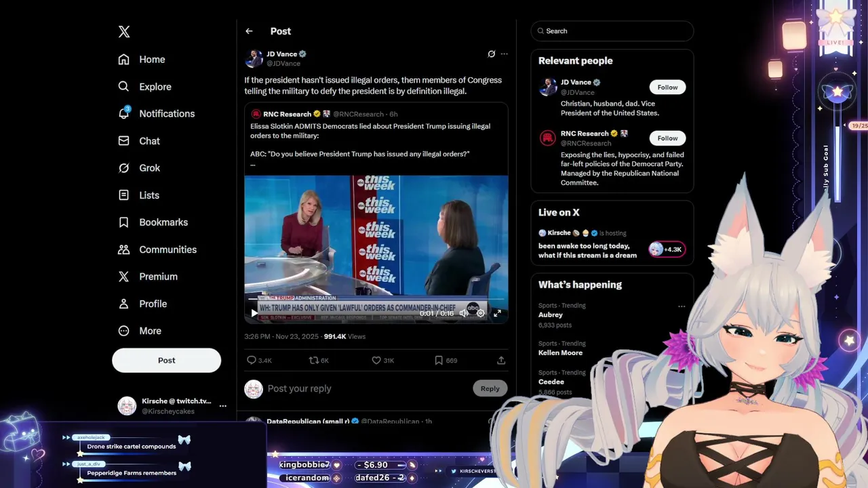Viewport: 868px width, 488px height.
Task: Click the gray Reply button
Action: 490,388
